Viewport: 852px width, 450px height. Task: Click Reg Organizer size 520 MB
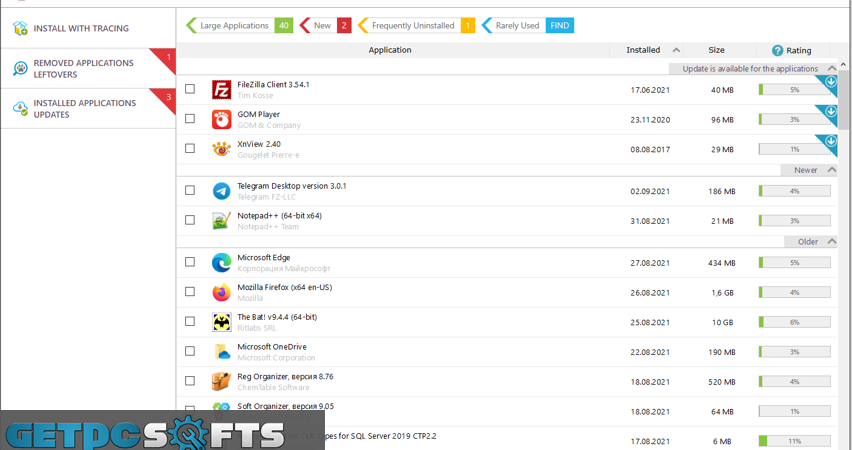(x=722, y=382)
